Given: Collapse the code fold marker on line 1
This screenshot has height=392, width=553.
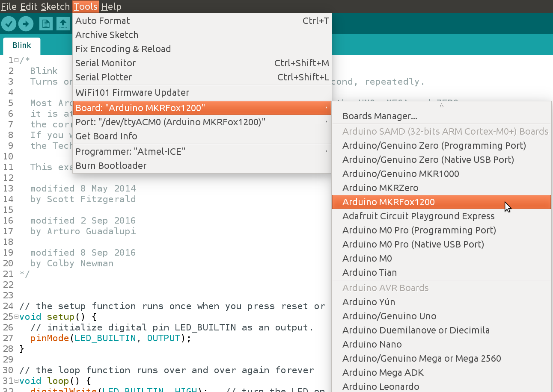Looking at the screenshot, I should pyautogui.click(x=16, y=60).
